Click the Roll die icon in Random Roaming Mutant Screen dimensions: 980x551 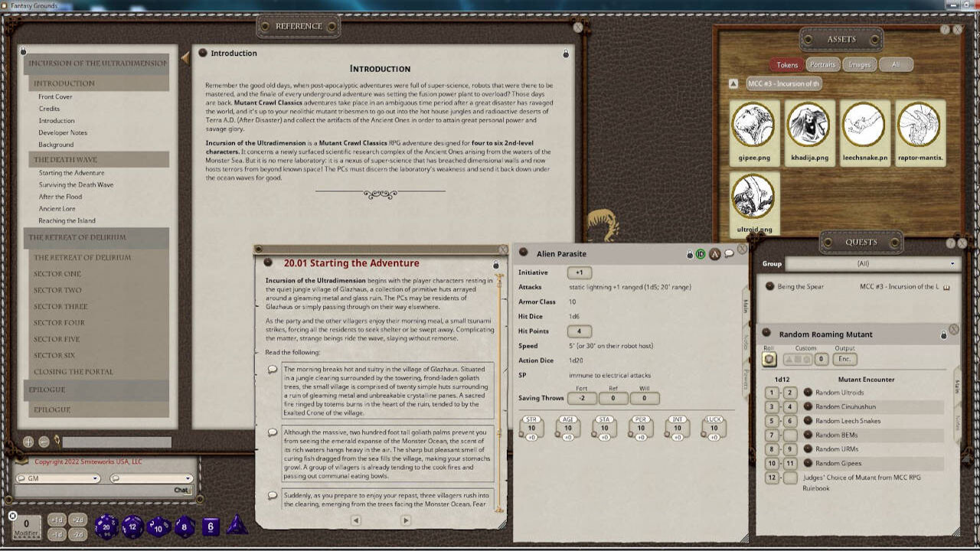pos(769,359)
